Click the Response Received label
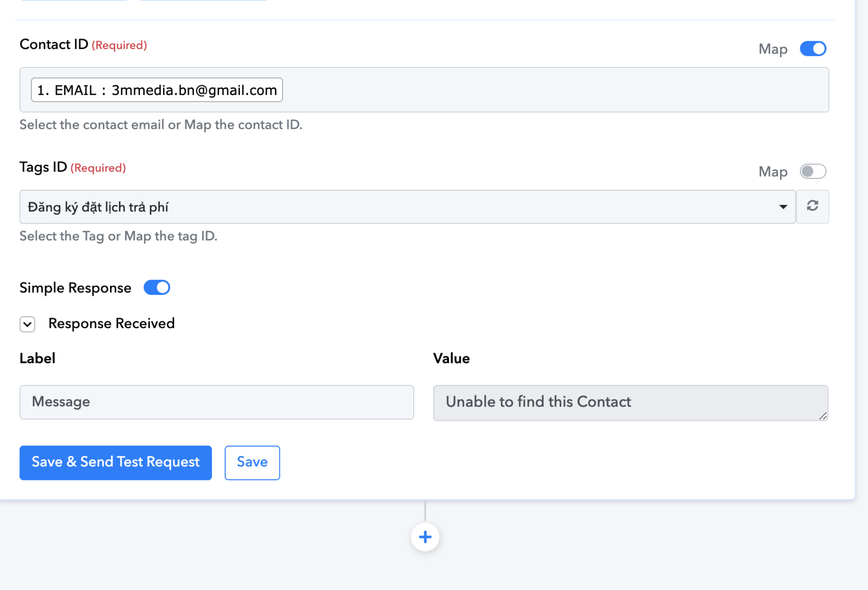Screen dimensions: 868x590 click(111, 323)
